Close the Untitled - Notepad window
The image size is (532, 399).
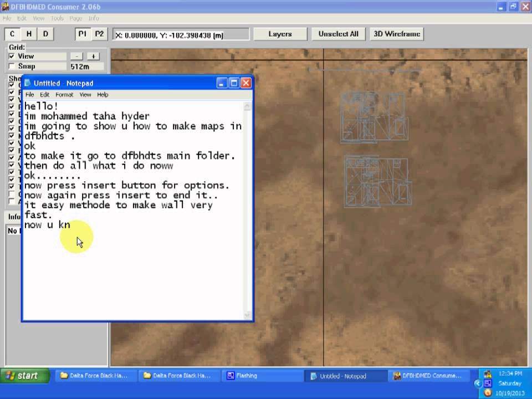tap(246, 83)
